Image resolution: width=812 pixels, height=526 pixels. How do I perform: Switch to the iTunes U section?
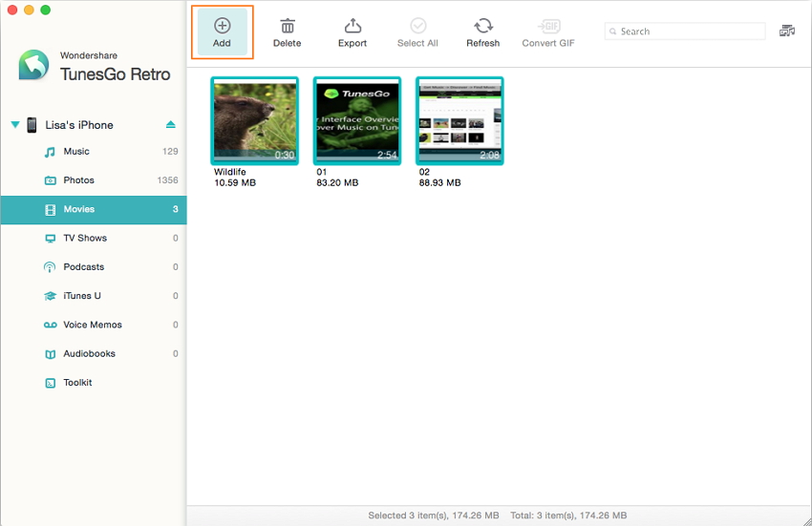click(81, 296)
